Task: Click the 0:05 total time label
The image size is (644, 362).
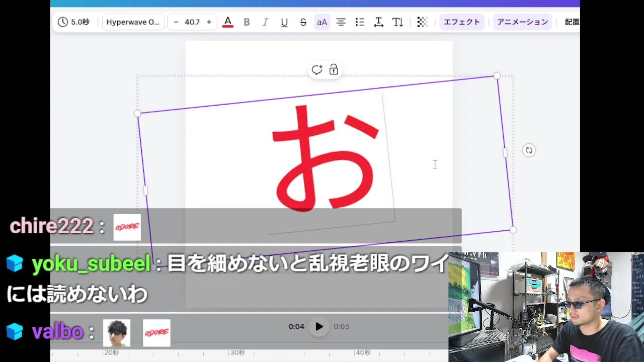Action: tap(342, 326)
